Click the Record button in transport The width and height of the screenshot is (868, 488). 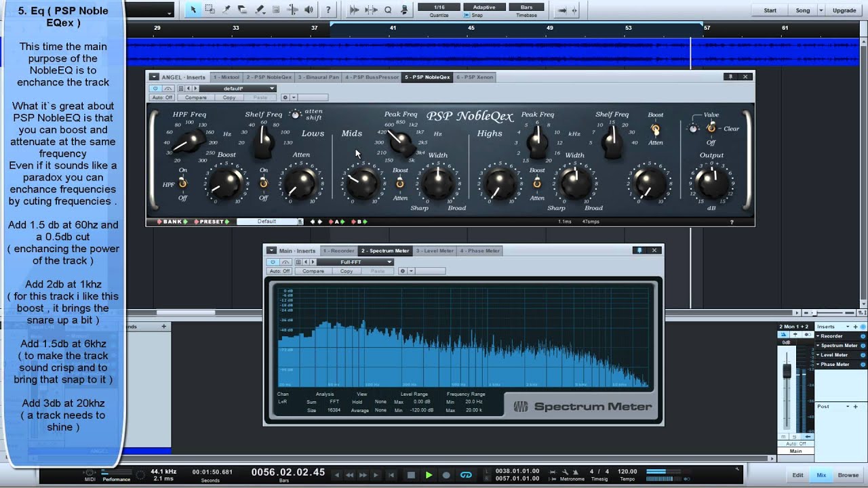click(x=446, y=475)
